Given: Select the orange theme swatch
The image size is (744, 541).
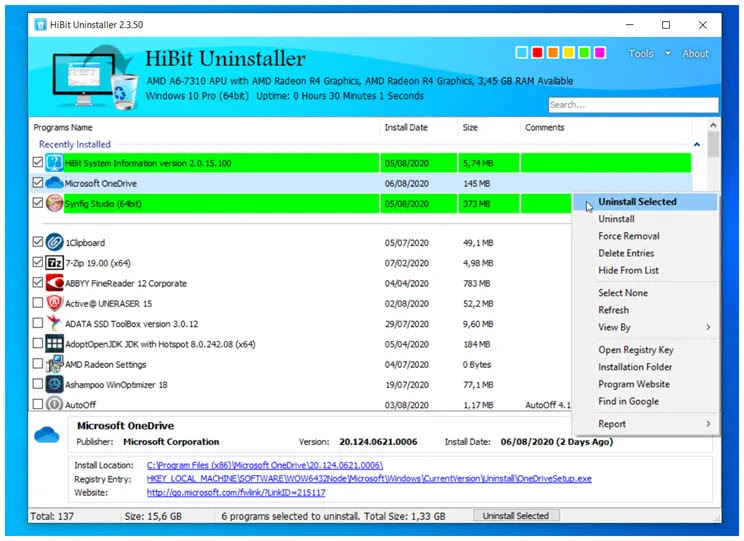Looking at the screenshot, I should click(553, 52).
